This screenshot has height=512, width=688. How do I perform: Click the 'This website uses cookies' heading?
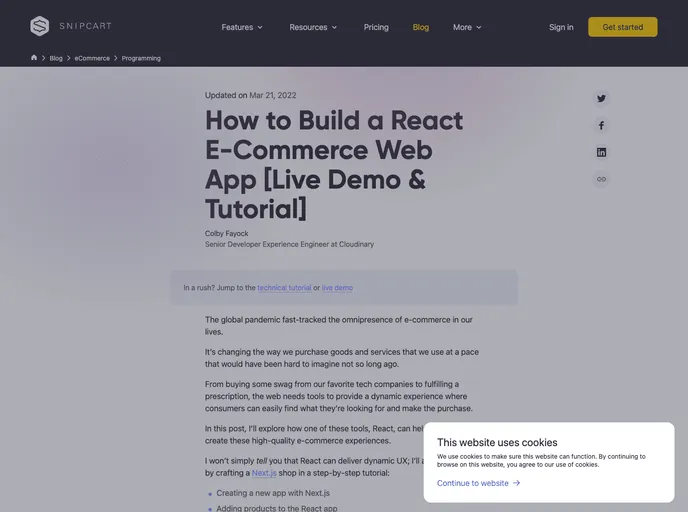(x=497, y=442)
